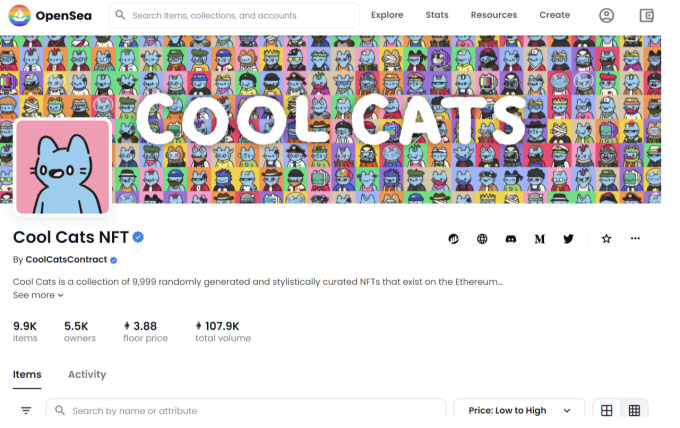Open the CoolCatsContract creator link
This screenshot has width=680, height=428.
click(x=66, y=260)
